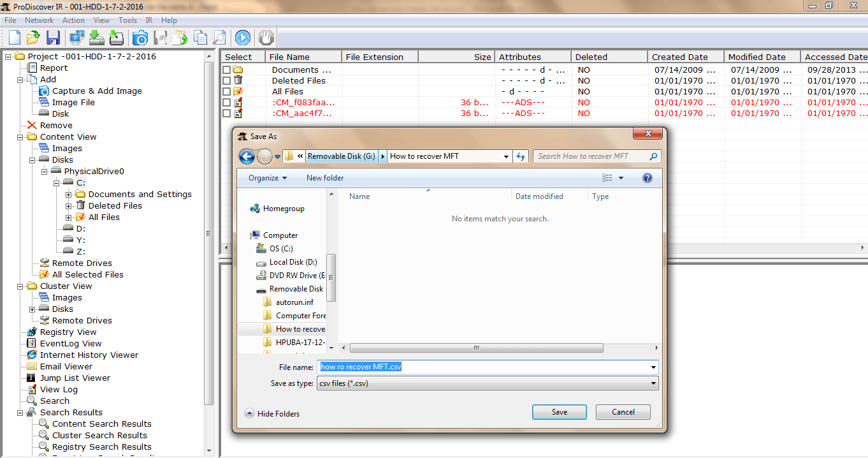
Task: Click the grayed disk with gear icon
Action: click(160, 38)
